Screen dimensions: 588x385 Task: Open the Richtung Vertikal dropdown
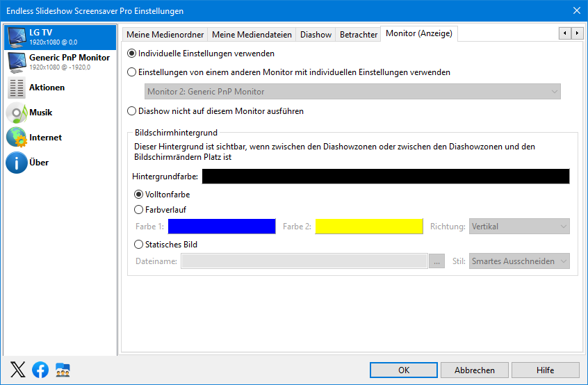pyautogui.click(x=519, y=227)
